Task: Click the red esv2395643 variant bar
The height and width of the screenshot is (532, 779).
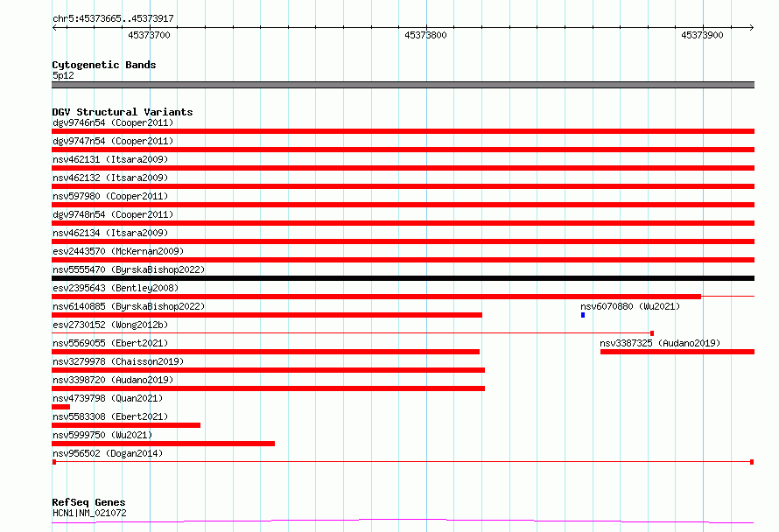Action: pos(376,297)
